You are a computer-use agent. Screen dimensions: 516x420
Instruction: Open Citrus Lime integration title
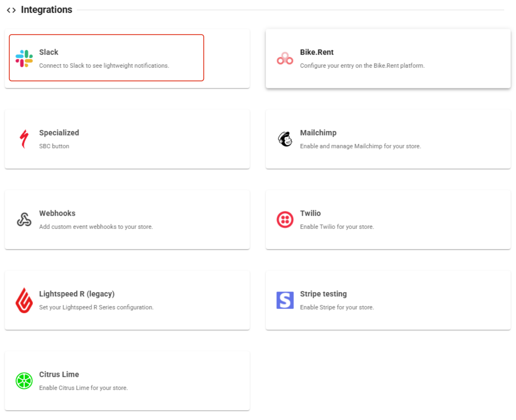click(59, 374)
